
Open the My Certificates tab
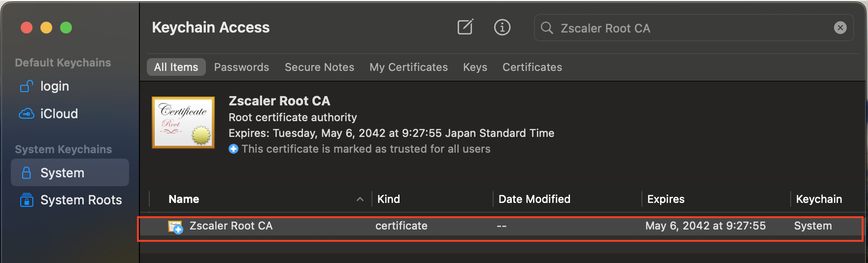408,67
